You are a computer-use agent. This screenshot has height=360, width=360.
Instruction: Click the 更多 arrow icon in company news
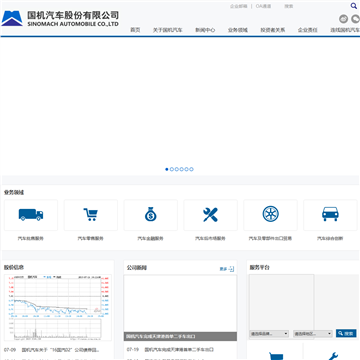click(232, 269)
